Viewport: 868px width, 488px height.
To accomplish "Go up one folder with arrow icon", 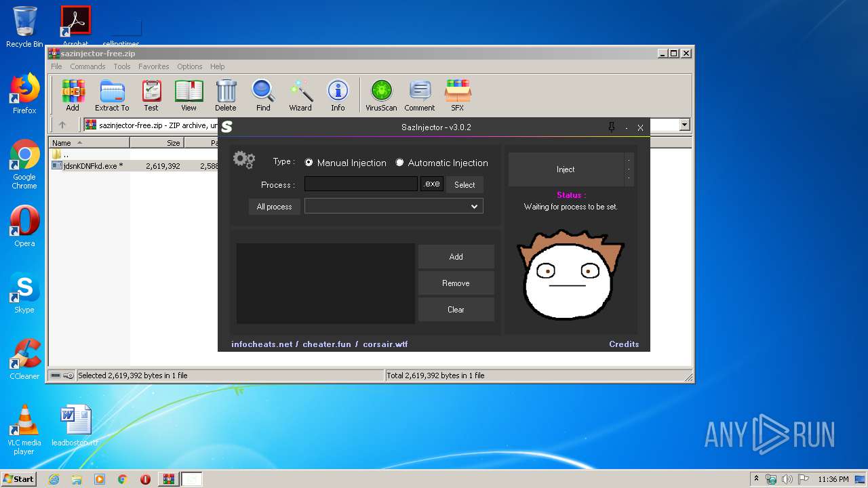I will tap(62, 125).
